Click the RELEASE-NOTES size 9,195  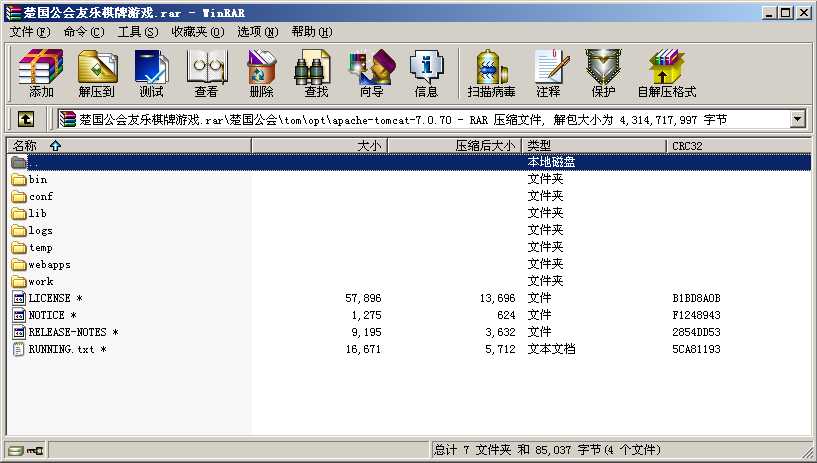click(x=366, y=332)
